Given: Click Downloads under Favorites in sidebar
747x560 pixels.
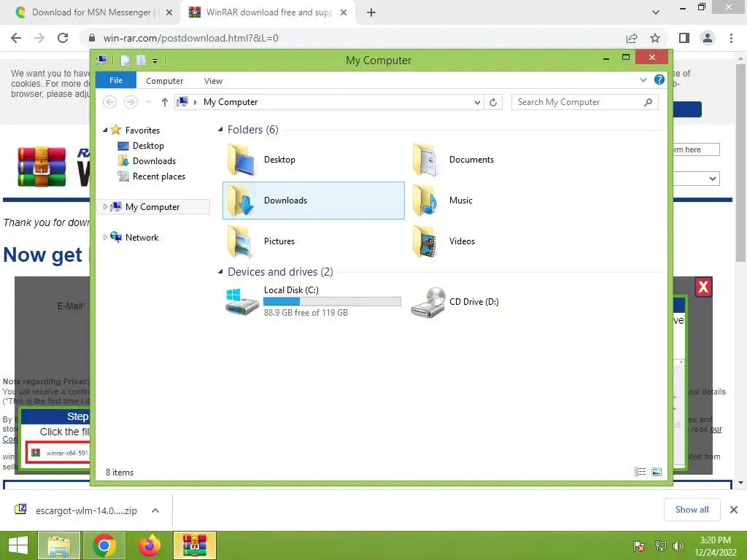Looking at the screenshot, I should (154, 161).
